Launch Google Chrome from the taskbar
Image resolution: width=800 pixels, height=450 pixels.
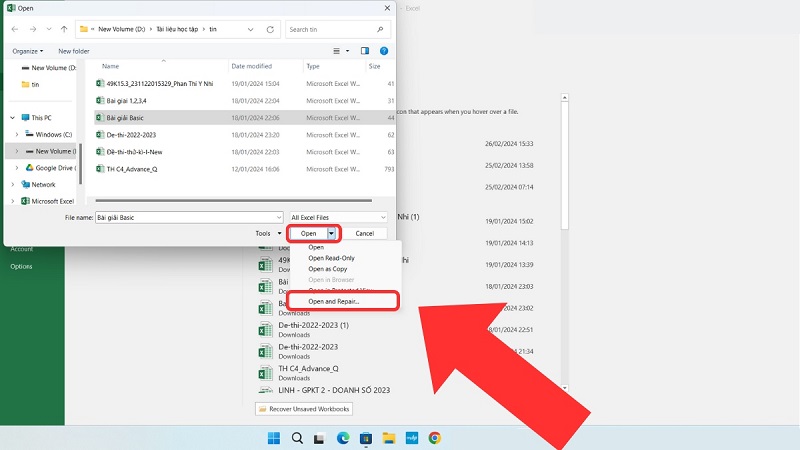pyautogui.click(x=434, y=438)
